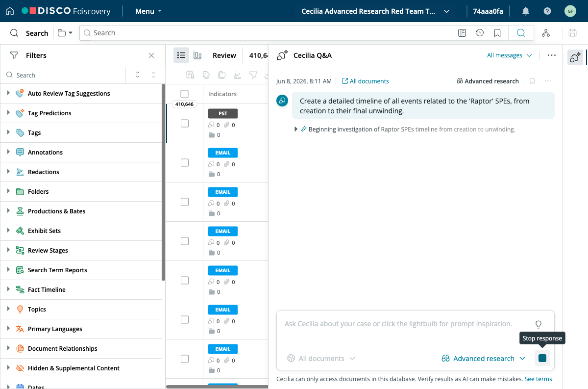Select the fourth EMAIL row checkbox
Screen dimensions: 588x389
coord(184,281)
